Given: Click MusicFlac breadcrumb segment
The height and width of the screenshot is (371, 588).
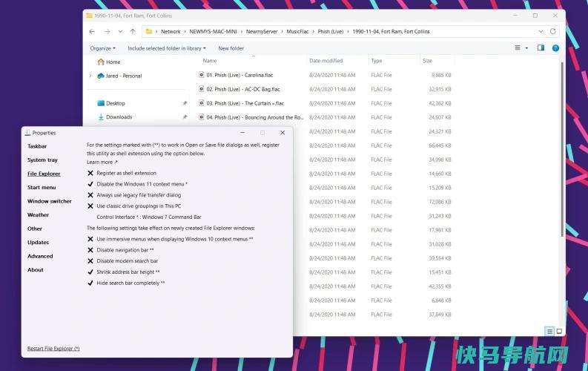Looking at the screenshot, I should coord(297,31).
